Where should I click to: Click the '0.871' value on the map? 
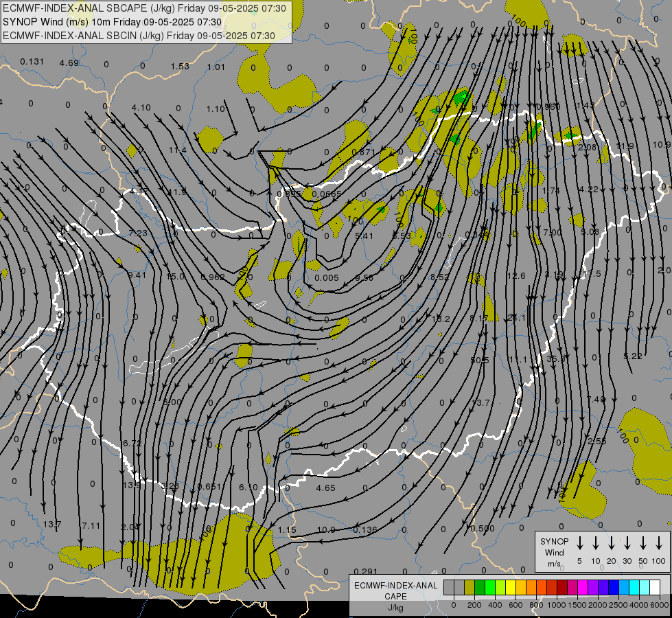(363, 152)
